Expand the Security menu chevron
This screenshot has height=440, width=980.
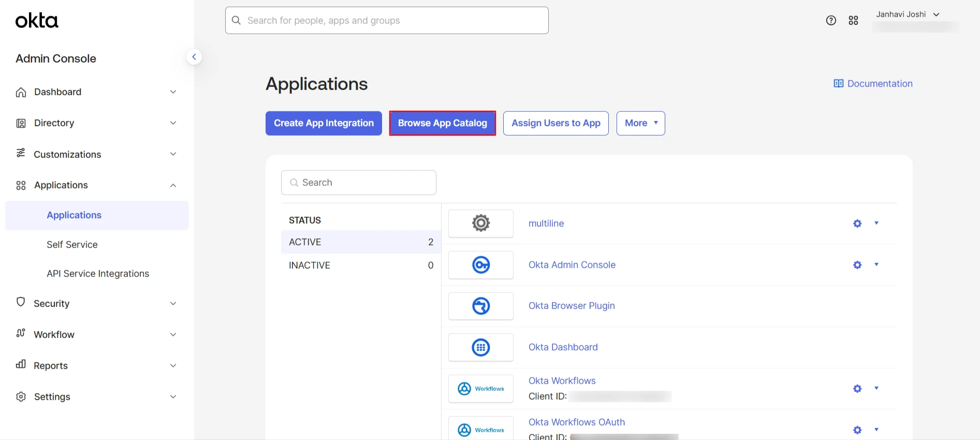pyautogui.click(x=173, y=303)
